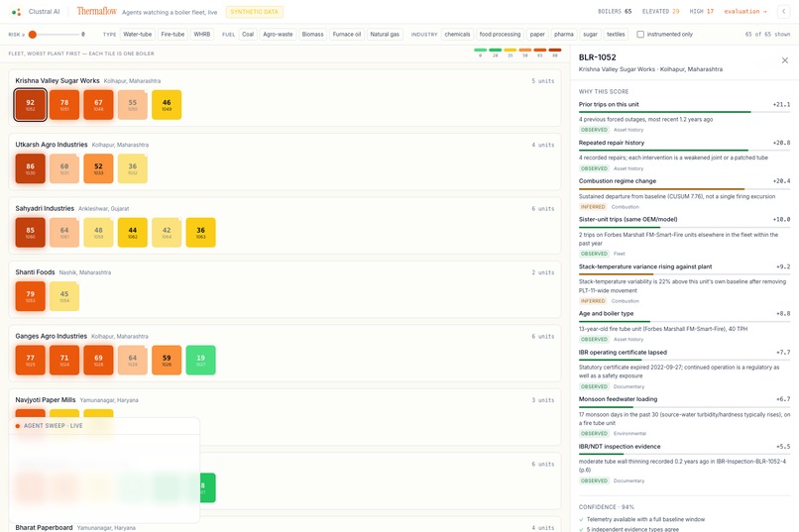Filter by paper industry
The image size is (799, 532).
pos(537,34)
